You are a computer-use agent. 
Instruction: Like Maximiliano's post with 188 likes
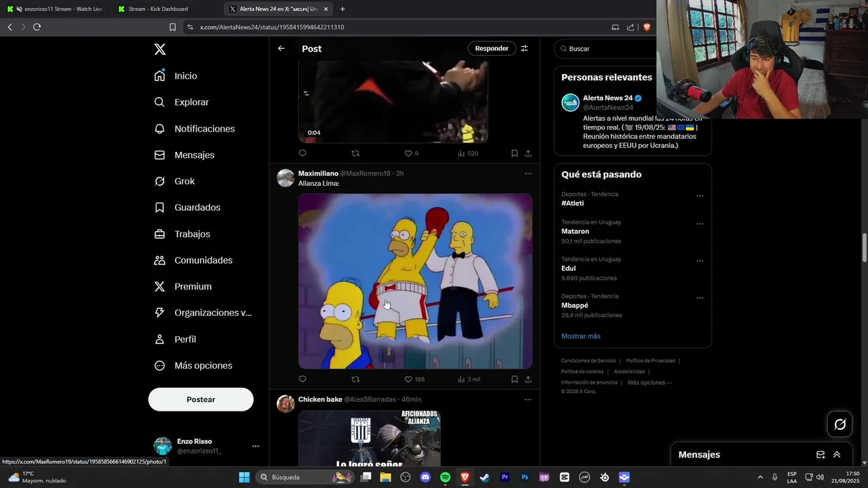click(414, 380)
